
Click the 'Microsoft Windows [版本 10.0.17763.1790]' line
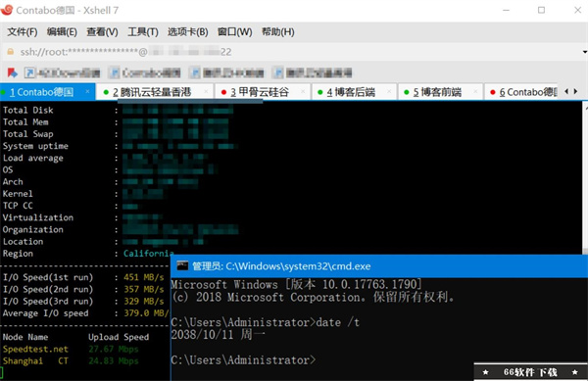296,285
